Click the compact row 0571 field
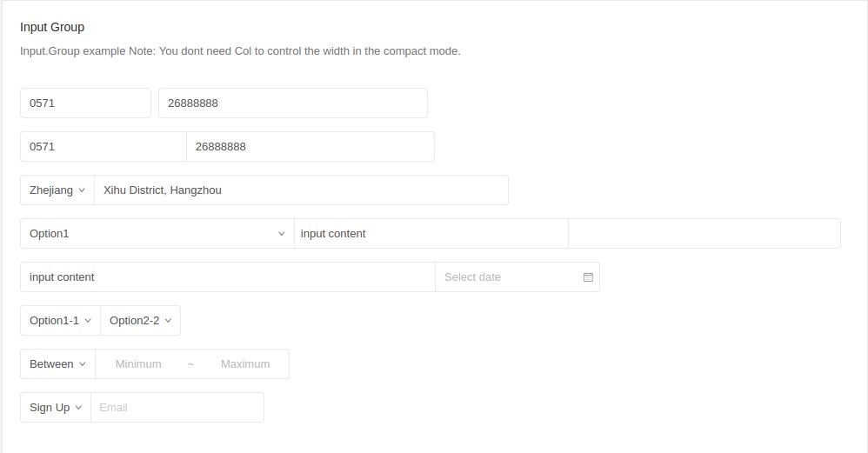Image resolution: width=868 pixels, height=453 pixels. tap(103, 147)
